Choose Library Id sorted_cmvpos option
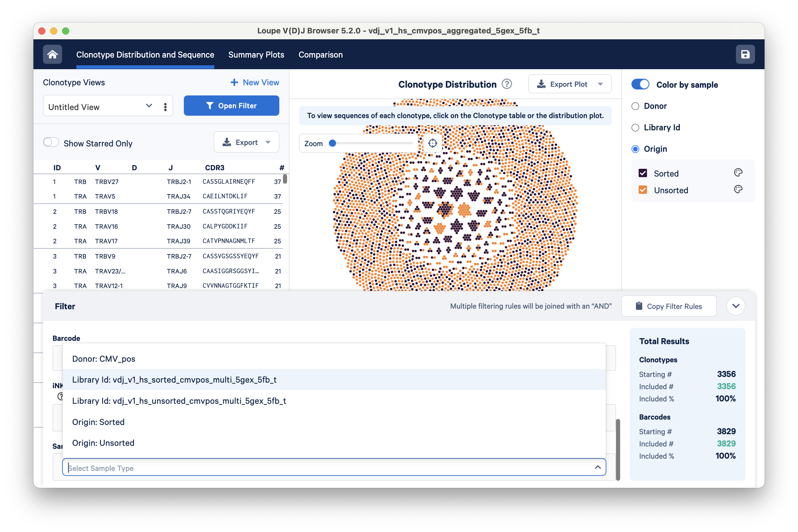 pyautogui.click(x=334, y=380)
